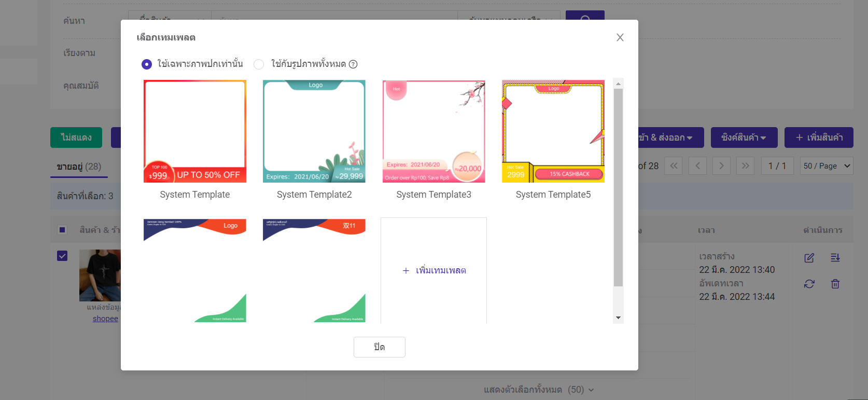The height and width of the screenshot is (400, 868).
Task: Go to next page using right arrow
Action: click(x=721, y=166)
